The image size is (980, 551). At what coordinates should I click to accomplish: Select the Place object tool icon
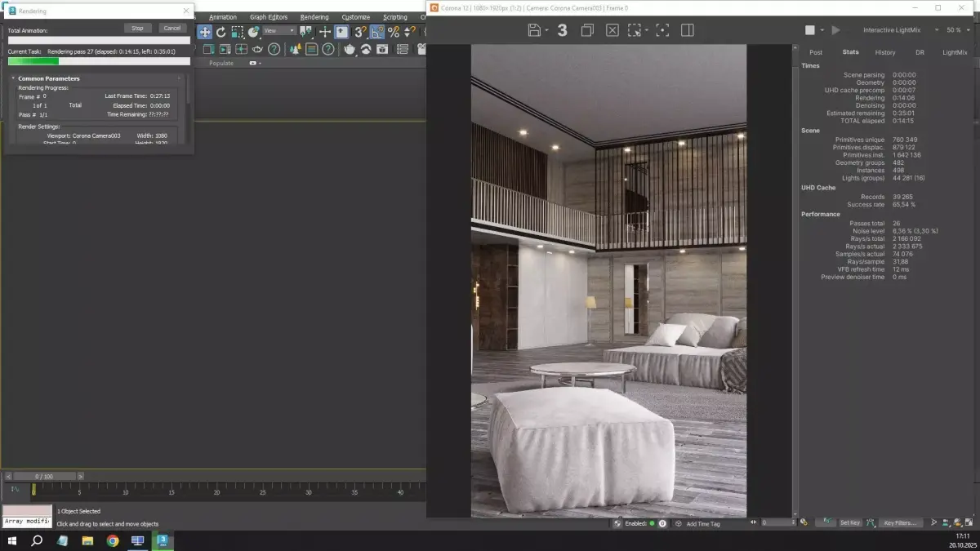pyautogui.click(x=254, y=32)
